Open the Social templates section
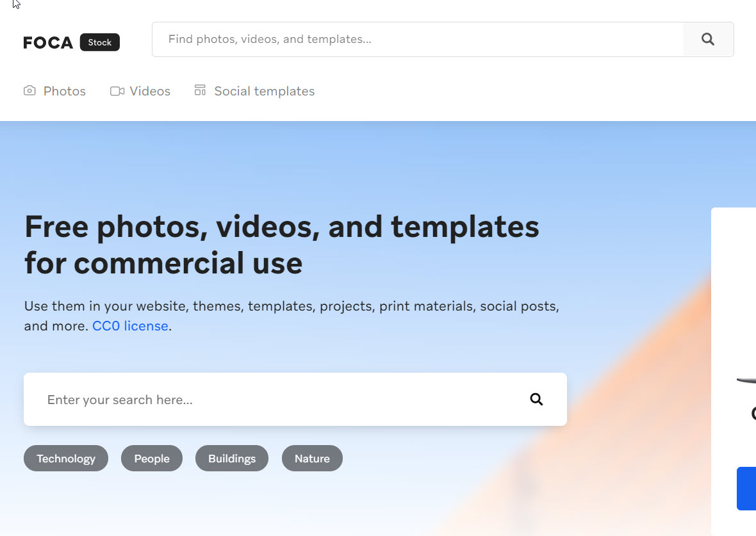This screenshot has height=536, width=756. click(x=264, y=91)
